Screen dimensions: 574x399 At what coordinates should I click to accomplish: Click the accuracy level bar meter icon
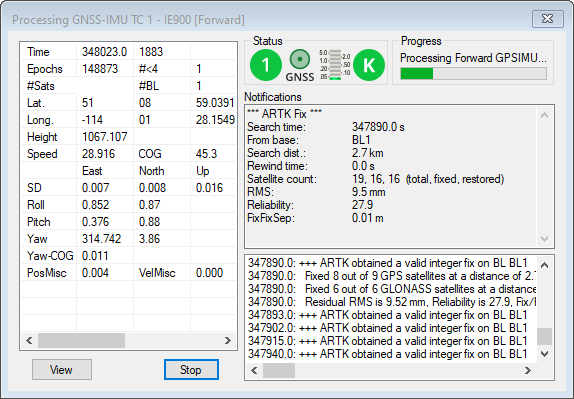(335, 65)
